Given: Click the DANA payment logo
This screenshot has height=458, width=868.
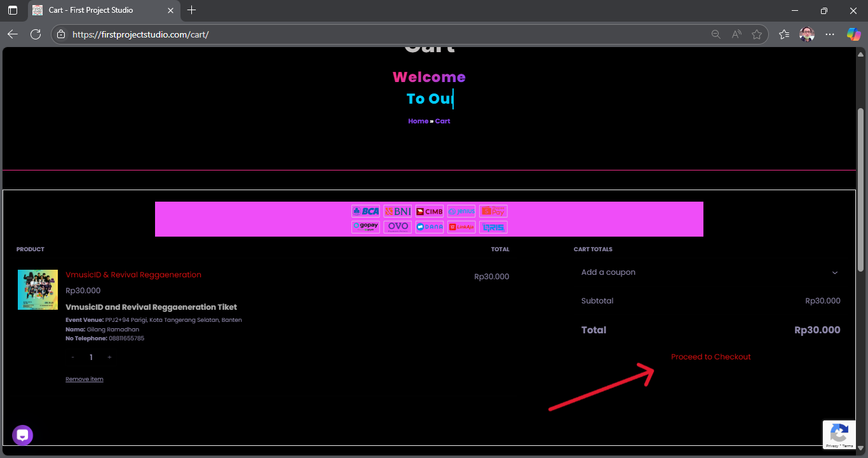Looking at the screenshot, I should click(430, 226).
